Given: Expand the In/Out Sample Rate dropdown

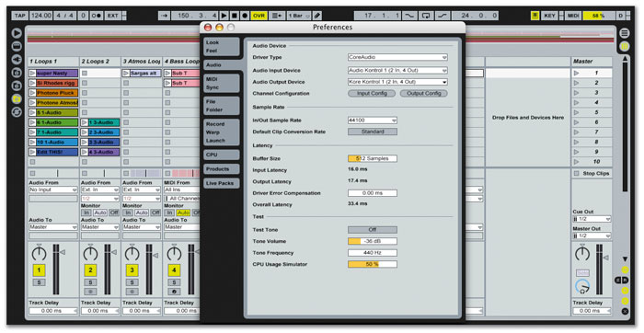Looking at the screenshot, I should pyautogui.click(x=373, y=121).
